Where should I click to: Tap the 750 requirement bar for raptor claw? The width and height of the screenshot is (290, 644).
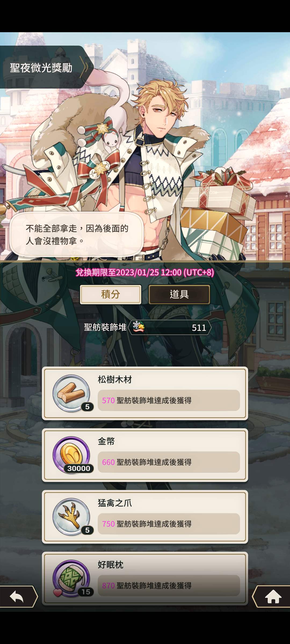169,524
